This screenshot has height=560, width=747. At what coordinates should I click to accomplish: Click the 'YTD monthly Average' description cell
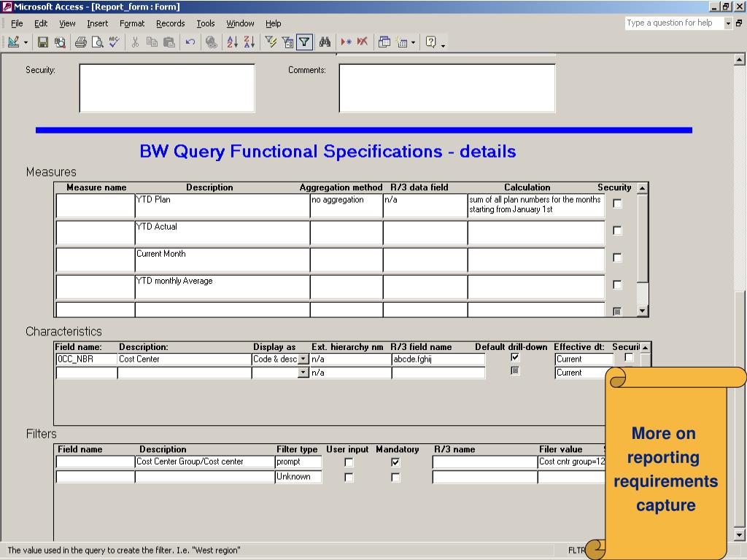pyautogui.click(x=222, y=287)
